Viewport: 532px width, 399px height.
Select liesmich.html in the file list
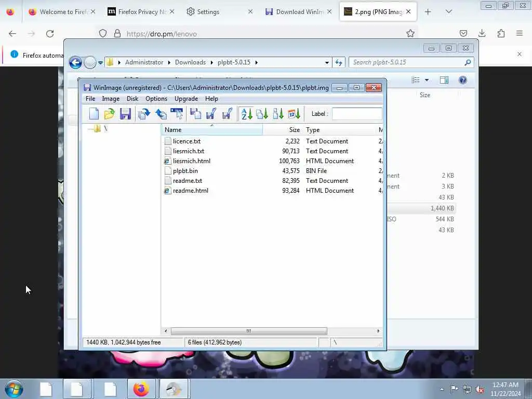point(192,161)
